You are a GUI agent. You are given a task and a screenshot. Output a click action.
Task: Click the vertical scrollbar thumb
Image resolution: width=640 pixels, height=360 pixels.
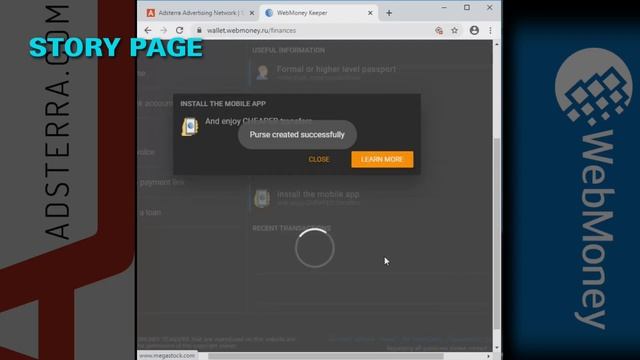497,233
